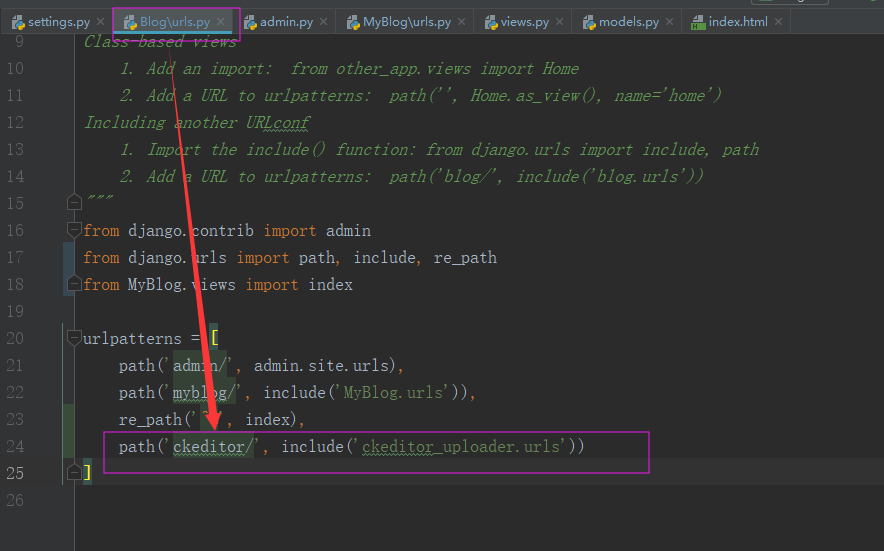The height and width of the screenshot is (551, 884).
Task: Open the admin.py tab
Action: point(286,22)
